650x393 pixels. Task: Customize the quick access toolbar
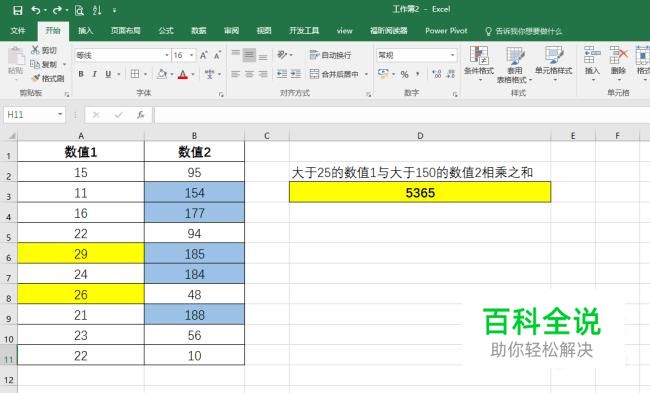click(x=114, y=10)
